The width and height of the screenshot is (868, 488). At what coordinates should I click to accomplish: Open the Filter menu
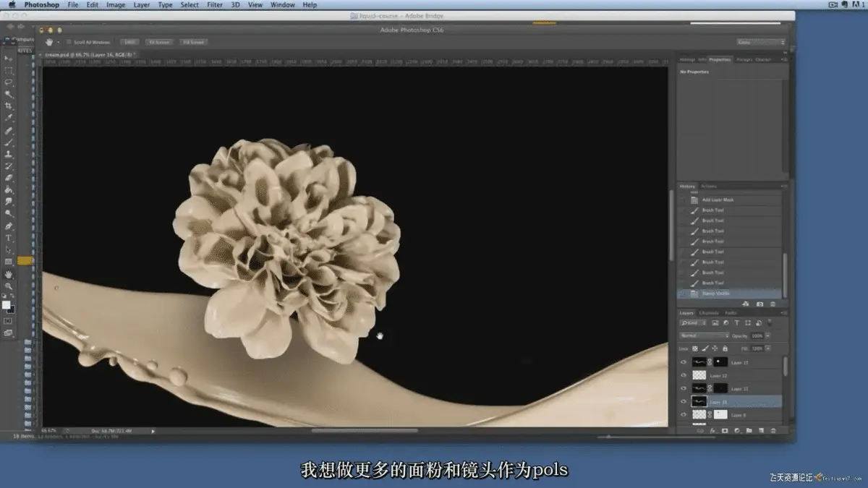click(215, 4)
